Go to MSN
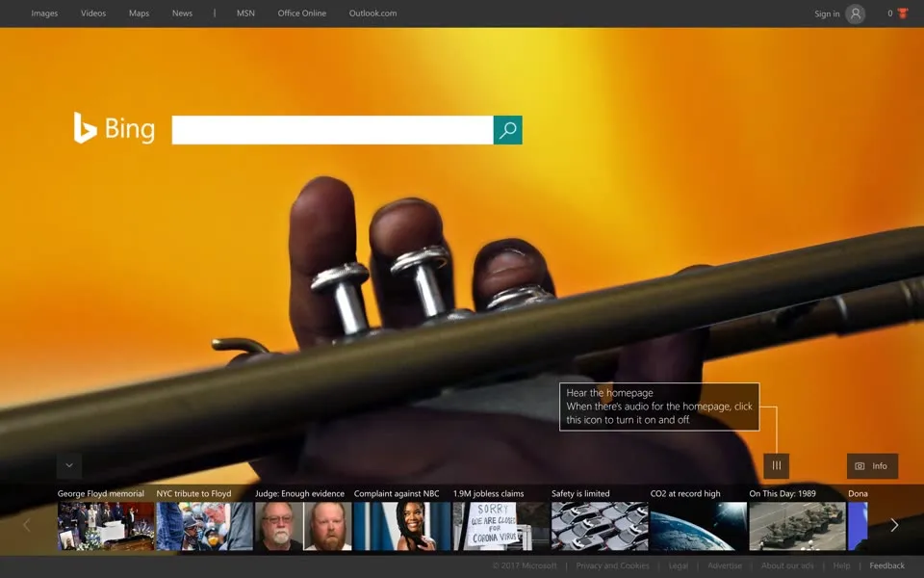 (x=245, y=13)
